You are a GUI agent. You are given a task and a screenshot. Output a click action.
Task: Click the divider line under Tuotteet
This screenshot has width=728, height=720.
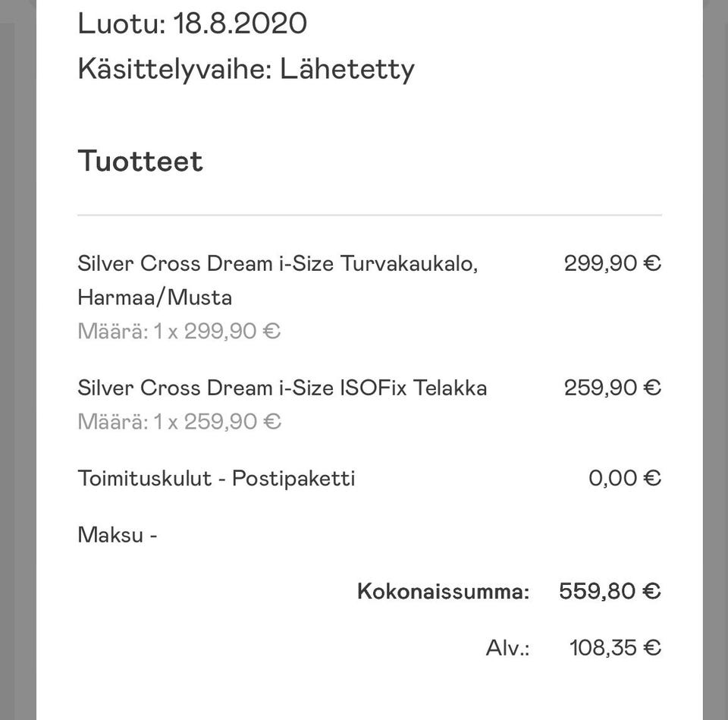369,215
